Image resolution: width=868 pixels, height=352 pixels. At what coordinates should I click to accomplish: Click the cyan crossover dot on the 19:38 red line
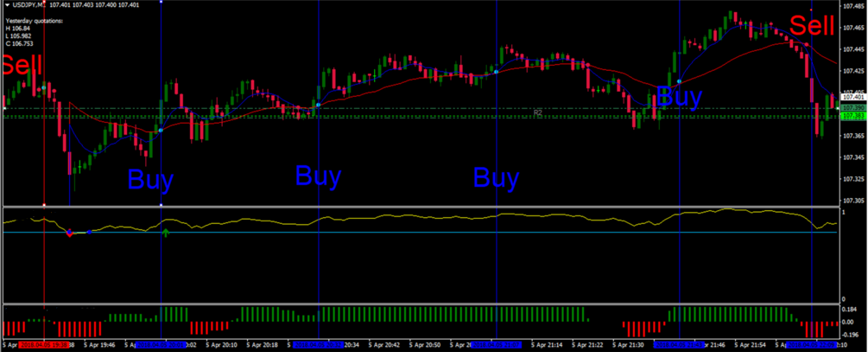pos(44,87)
